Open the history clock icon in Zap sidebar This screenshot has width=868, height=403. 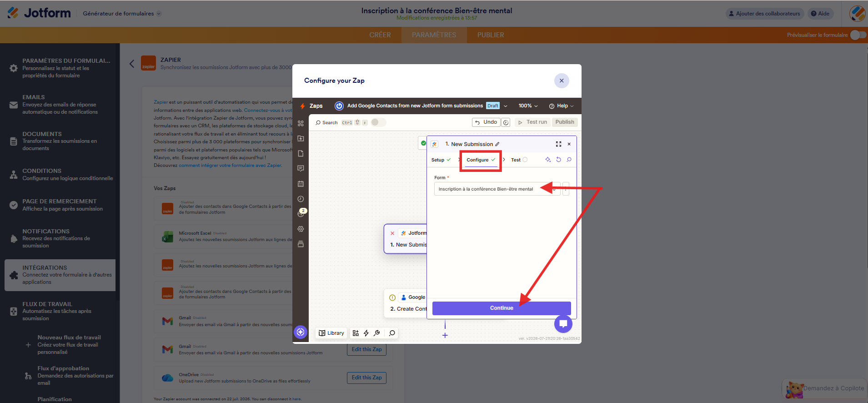[301, 199]
